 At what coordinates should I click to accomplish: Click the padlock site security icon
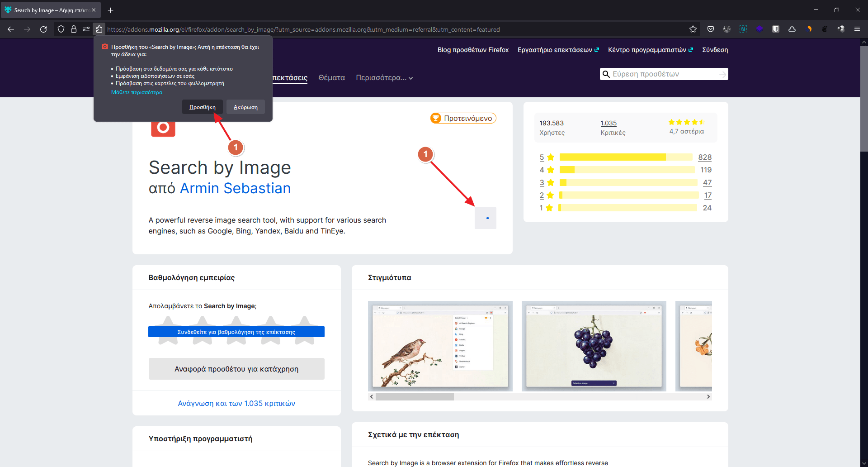[74, 29]
